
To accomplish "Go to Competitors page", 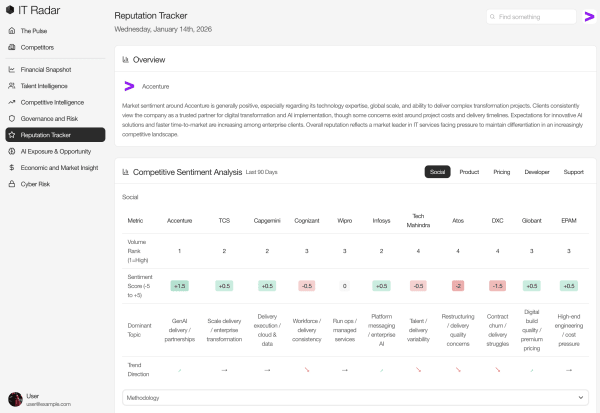I will (55, 47).
